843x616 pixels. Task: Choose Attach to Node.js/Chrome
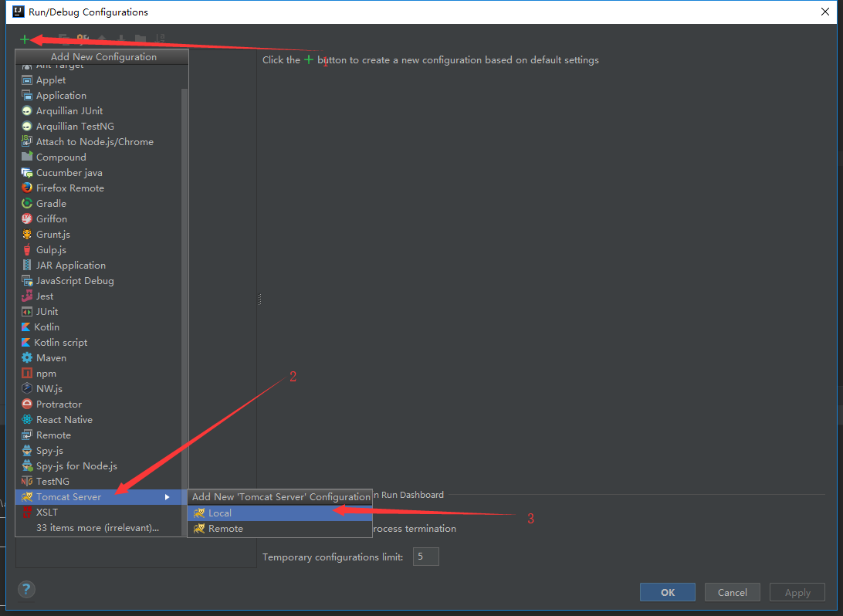coord(102,142)
